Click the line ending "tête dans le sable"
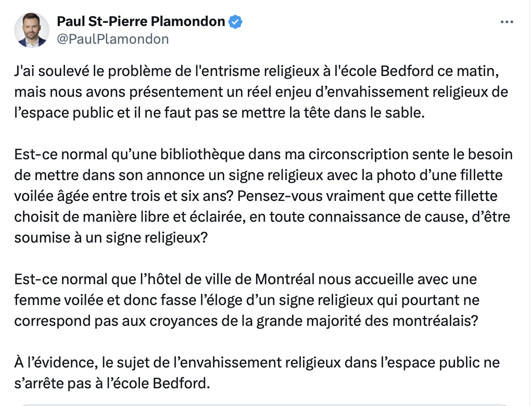Image resolution: width=532 pixels, height=406 pixels. [219, 112]
